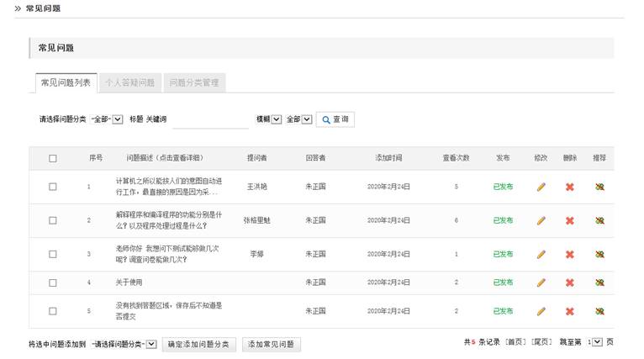
Task: Open the page number dropdown at bottom right
Action: [x=596, y=342]
